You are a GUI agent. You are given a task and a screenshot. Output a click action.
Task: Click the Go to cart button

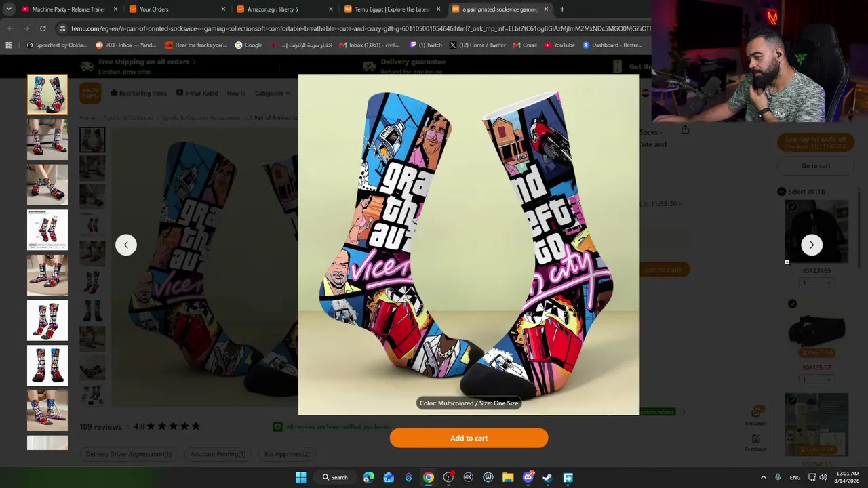pyautogui.click(x=816, y=166)
